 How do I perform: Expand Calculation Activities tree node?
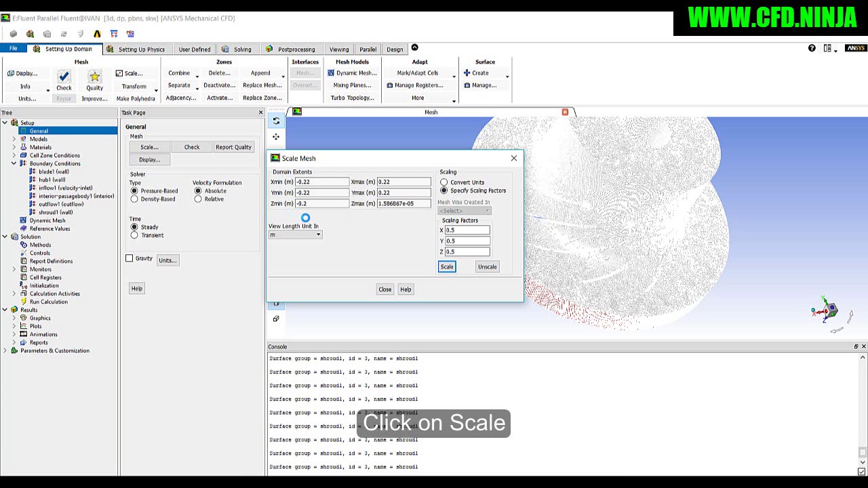tap(14, 293)
